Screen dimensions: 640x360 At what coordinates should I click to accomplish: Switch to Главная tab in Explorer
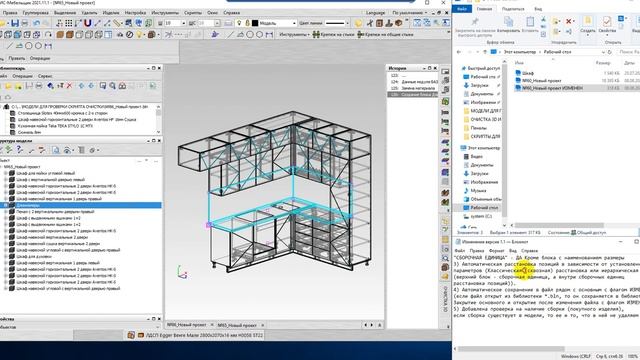tap(484, 9)
